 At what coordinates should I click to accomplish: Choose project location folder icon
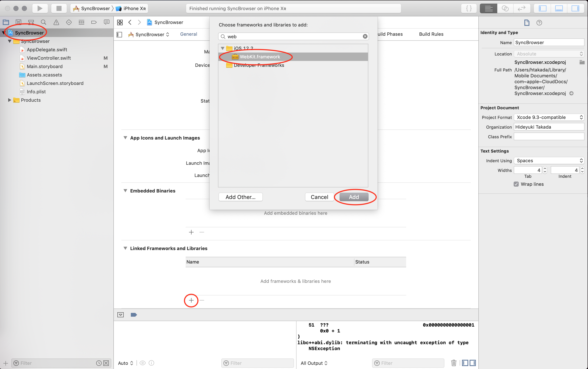tap(582, 62)
